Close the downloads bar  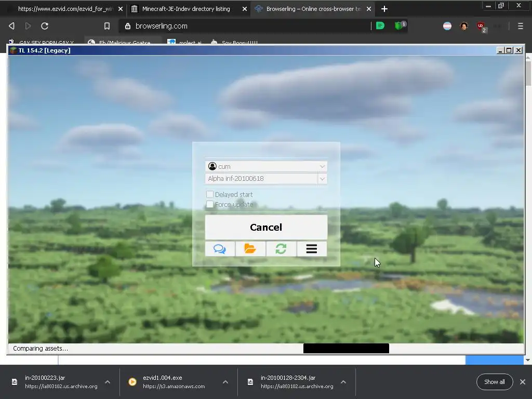coord(523,382)
